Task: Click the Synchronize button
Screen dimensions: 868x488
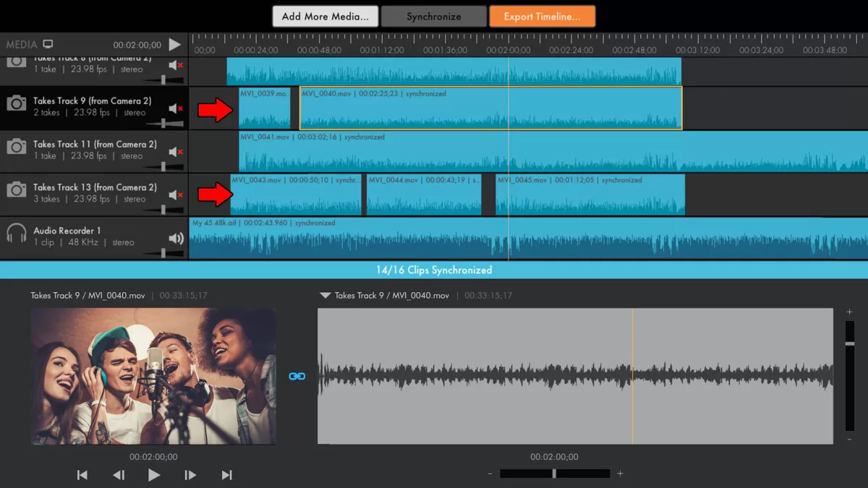Action: pyautogui.click(x=433, y=17)
